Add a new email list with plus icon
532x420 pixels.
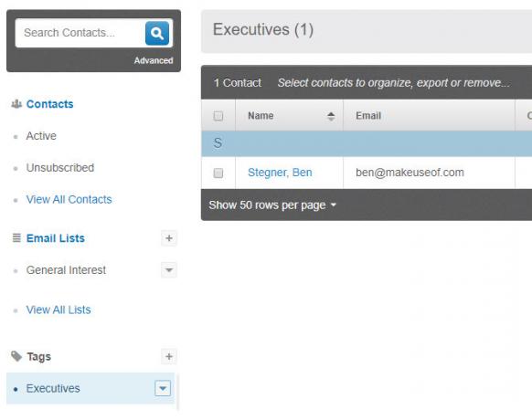(x=169, y=238)
